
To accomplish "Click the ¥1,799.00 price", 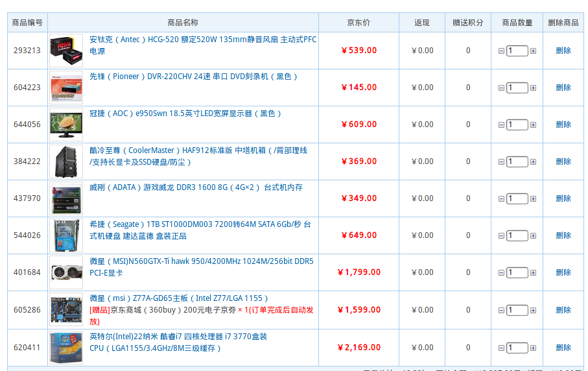I will (x=359, y=272).
